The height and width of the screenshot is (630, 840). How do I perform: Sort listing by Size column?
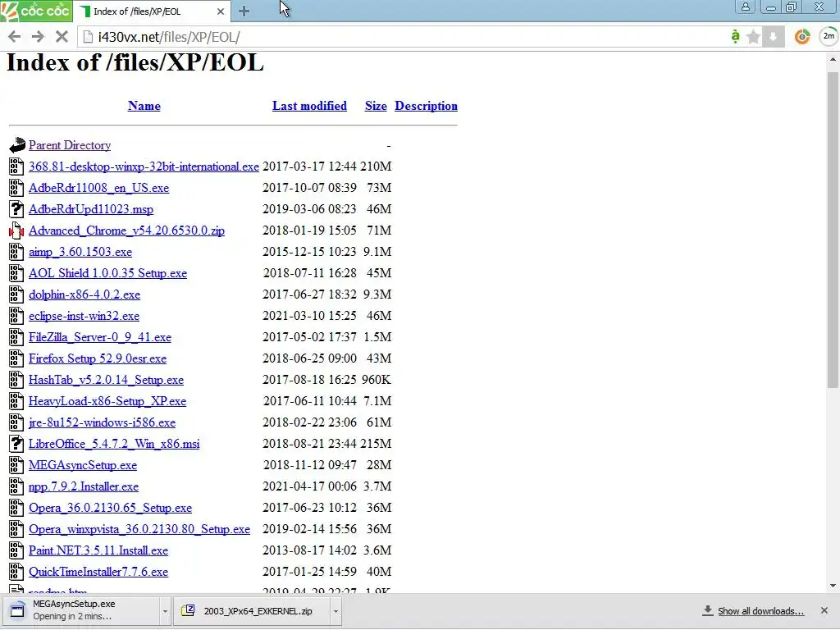tap(376, 106)
